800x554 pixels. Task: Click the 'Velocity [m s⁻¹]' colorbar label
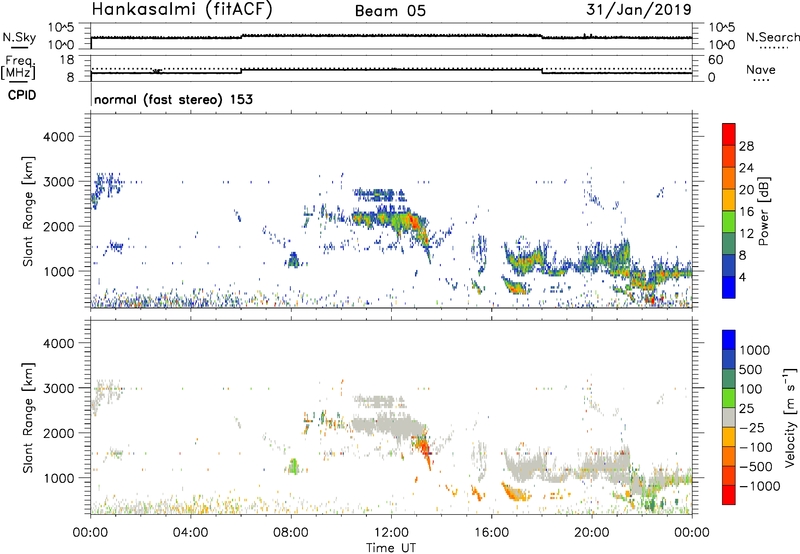coord(790,417)
